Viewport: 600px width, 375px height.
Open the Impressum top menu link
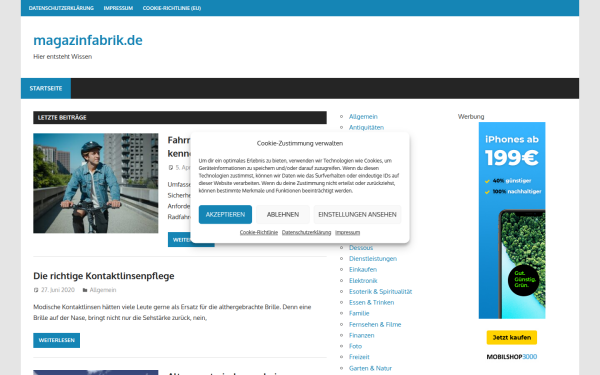118,8
